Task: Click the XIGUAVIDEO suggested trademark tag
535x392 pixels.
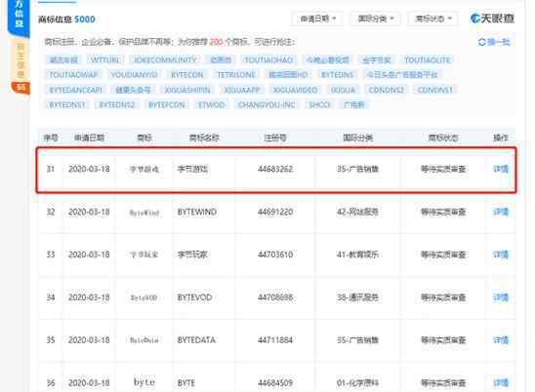Action: [295, 90]
